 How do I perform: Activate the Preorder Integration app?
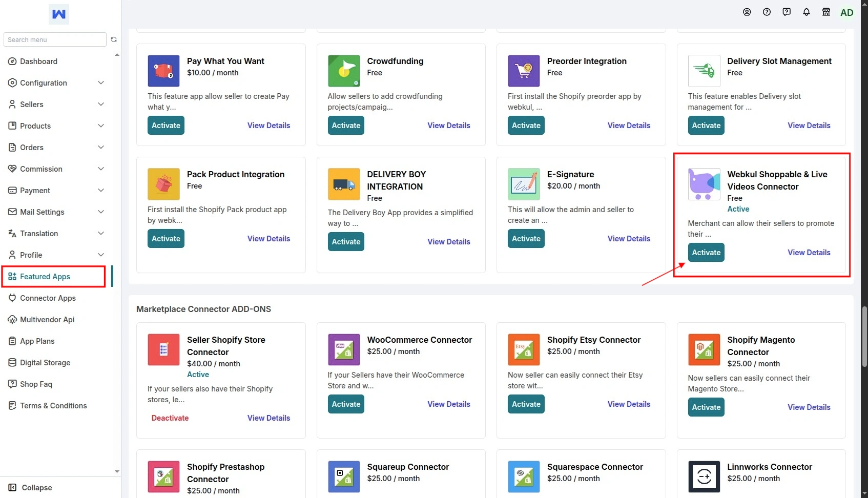(526, 126)
